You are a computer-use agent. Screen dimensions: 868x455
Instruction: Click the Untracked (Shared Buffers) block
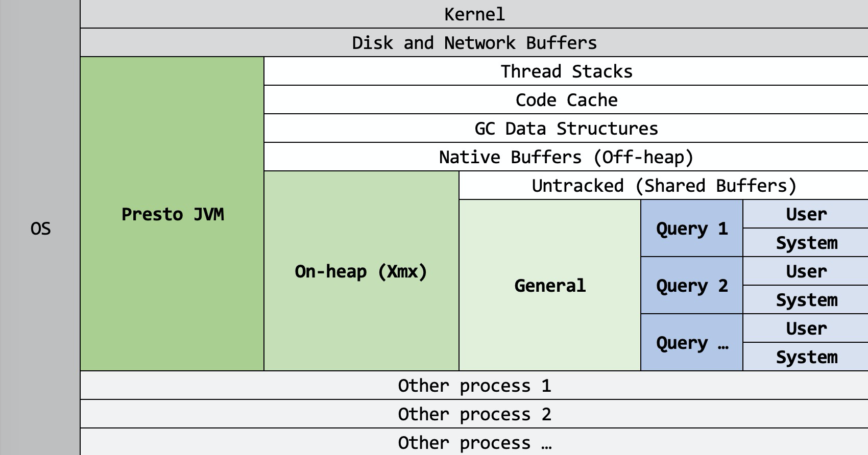[x=664, y=186]
